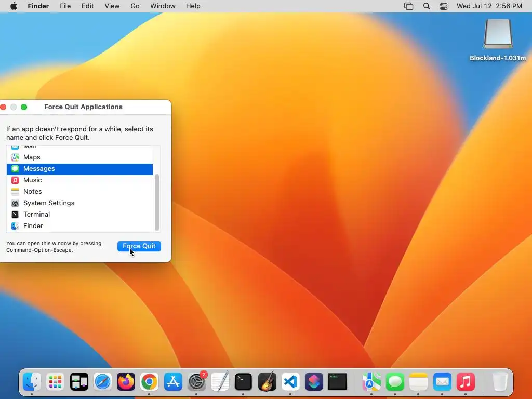Open the Help menu
The image size is (532, 399).
[x=193, y=6]
